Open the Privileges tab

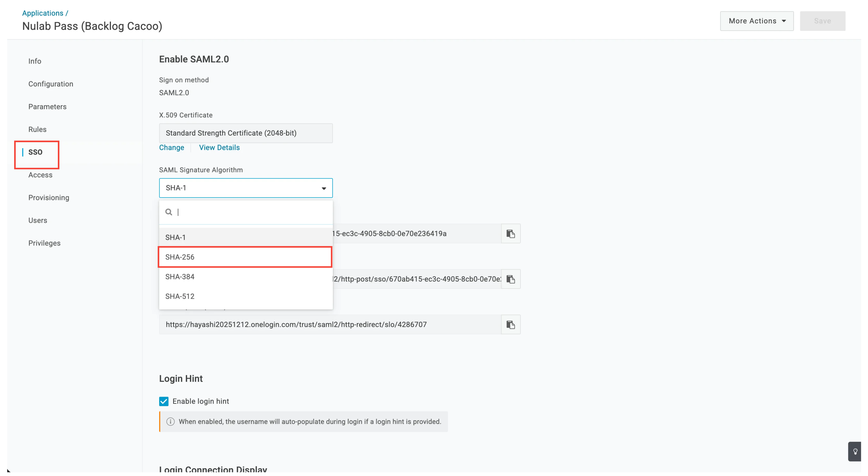(44, 243)
